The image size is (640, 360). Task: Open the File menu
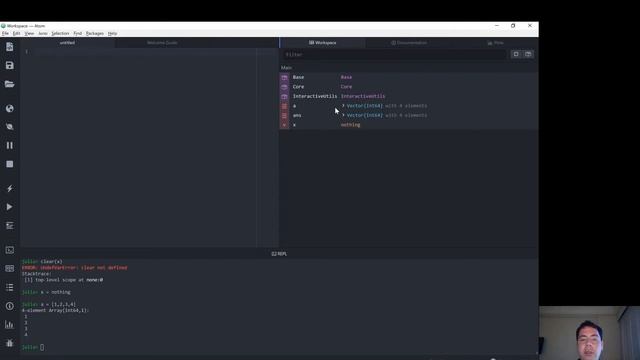pos(5,33)
